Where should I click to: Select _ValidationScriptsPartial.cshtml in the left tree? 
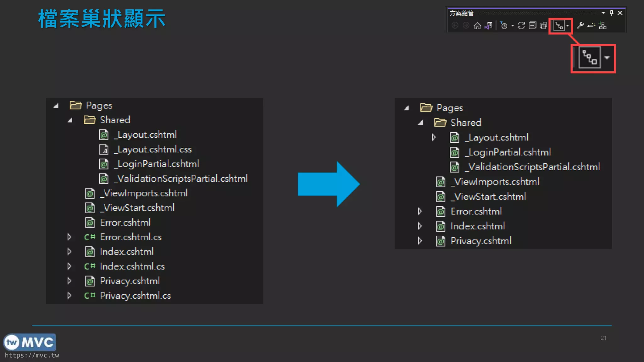pyautogui.click(x=181, y=178)
